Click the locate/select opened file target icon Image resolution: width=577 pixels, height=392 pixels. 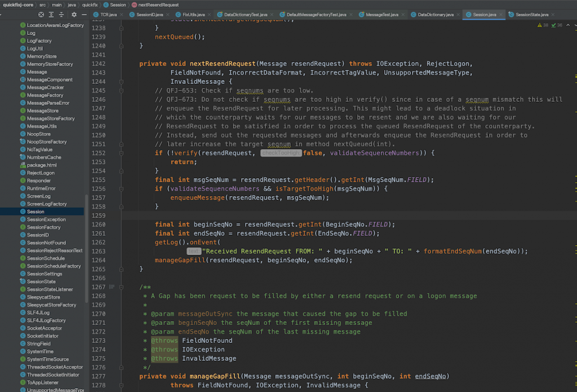41,15
